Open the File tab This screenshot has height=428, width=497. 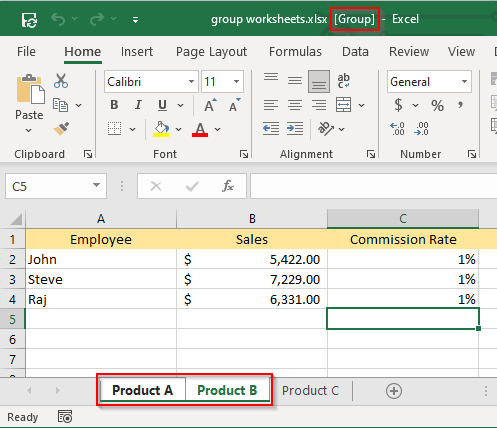click(26, 52)
